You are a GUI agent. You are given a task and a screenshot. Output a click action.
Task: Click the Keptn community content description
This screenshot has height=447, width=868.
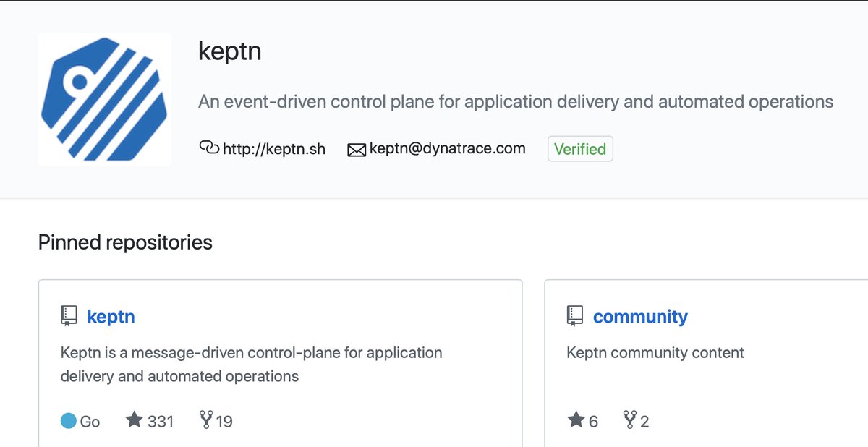(655, 353)
